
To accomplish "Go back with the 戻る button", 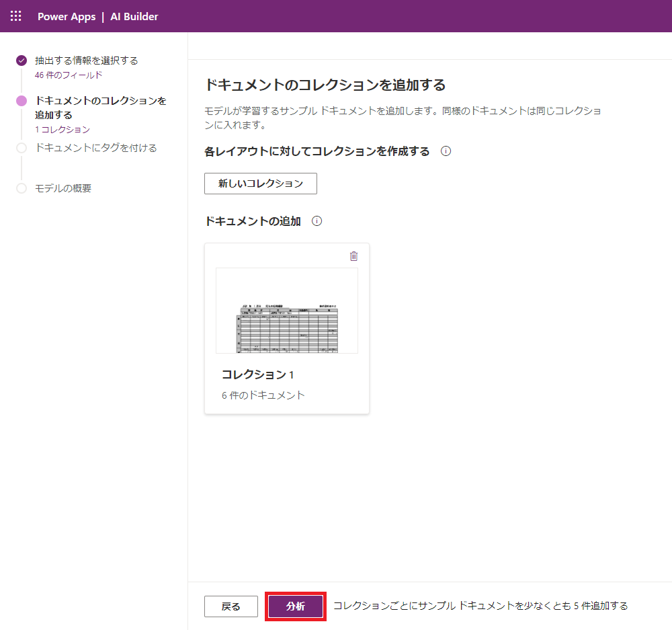I will pyautogui.click(x=231, y=606).
